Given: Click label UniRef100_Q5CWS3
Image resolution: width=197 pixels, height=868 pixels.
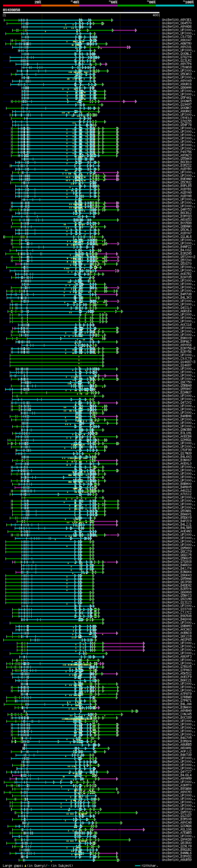Looking at the screenshot, I should point(177,74).
